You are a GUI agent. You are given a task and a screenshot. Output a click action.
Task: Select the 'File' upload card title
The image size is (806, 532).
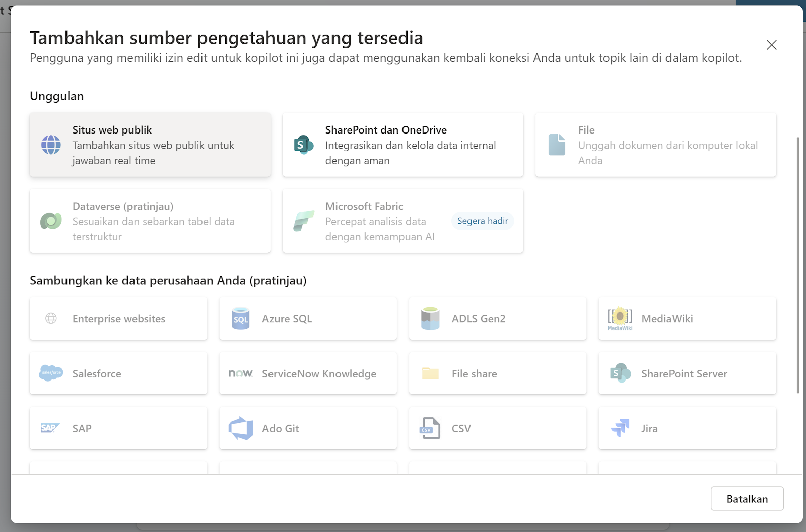click(x=586, y=130)
